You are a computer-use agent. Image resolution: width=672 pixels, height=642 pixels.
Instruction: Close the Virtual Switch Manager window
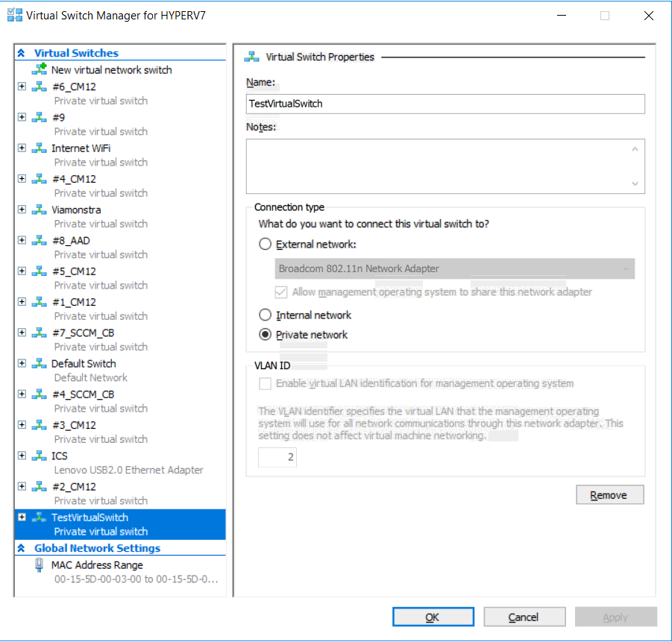tap(649, 16)
